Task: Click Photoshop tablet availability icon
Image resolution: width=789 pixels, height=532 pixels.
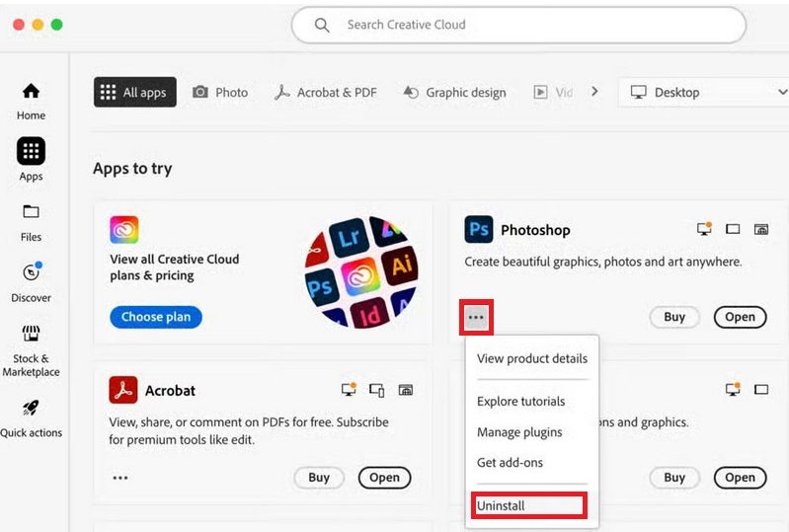Action: [733, 229]
